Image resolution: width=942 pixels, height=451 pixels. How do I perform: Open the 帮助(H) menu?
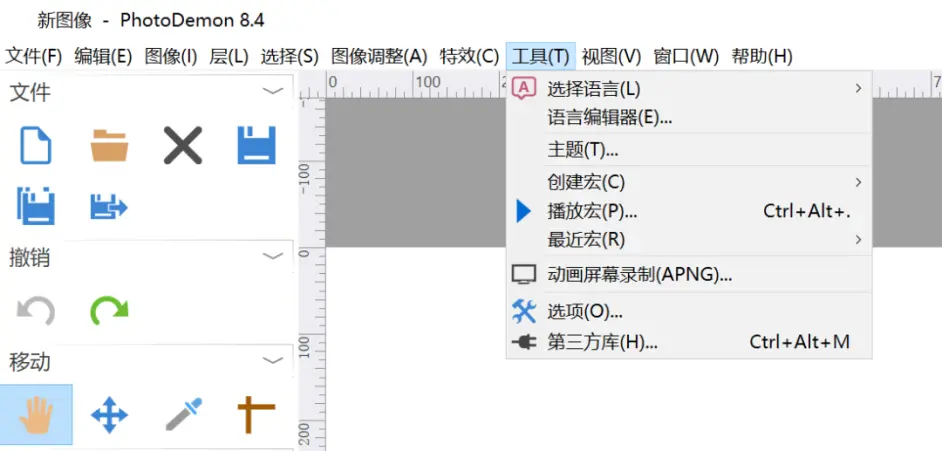click(x=762, y=56)
